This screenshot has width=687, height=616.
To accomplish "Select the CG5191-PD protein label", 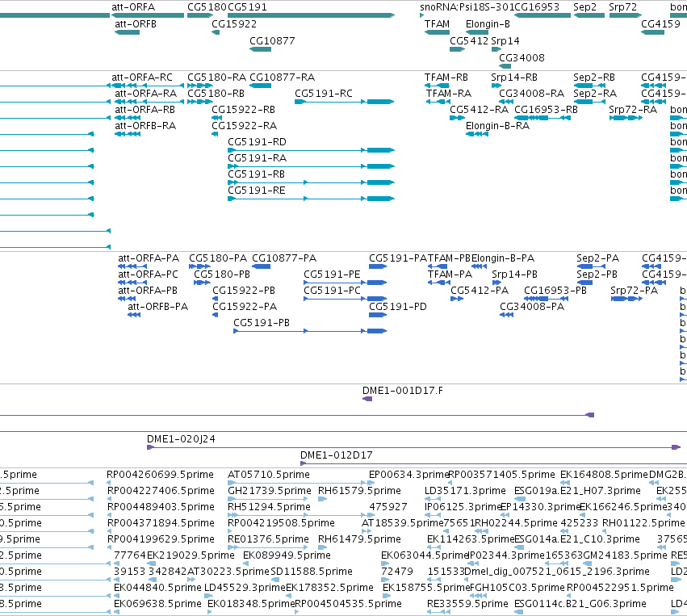I will (398, 307).
